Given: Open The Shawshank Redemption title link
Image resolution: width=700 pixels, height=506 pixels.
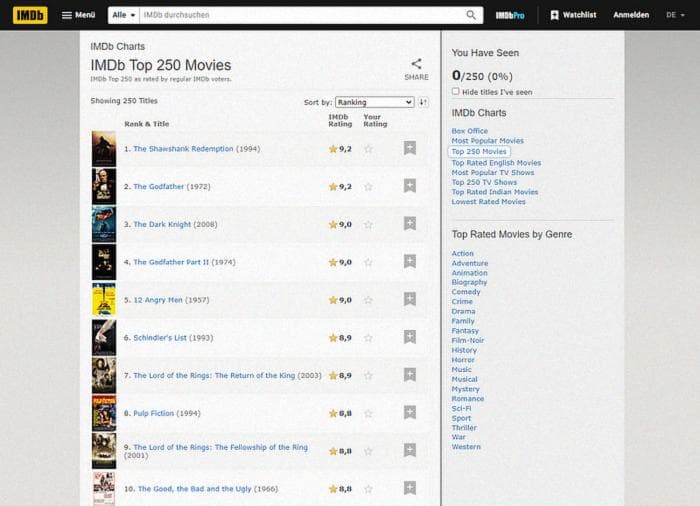Looking at the screenshot, I should point(183,149).
